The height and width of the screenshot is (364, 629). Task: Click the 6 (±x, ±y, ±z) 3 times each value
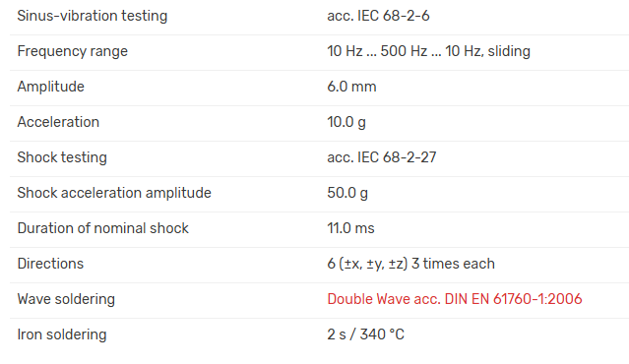[410, 264]
